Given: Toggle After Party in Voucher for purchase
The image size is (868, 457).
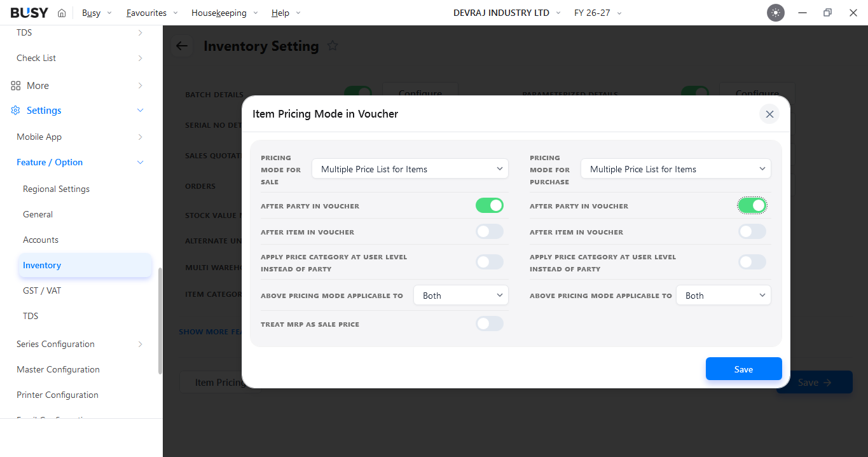Looking at the screenshot, I should (752, 205).
